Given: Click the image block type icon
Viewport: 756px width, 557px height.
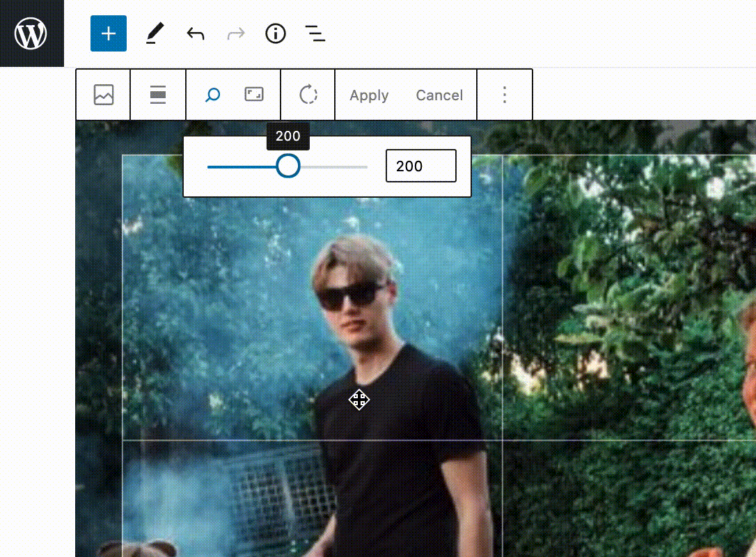Looking at the screenshot, I should click(x=104, y=95).
